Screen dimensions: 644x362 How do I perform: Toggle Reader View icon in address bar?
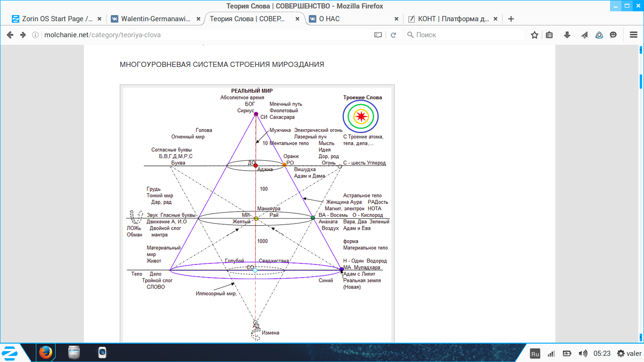pos(378,35)
